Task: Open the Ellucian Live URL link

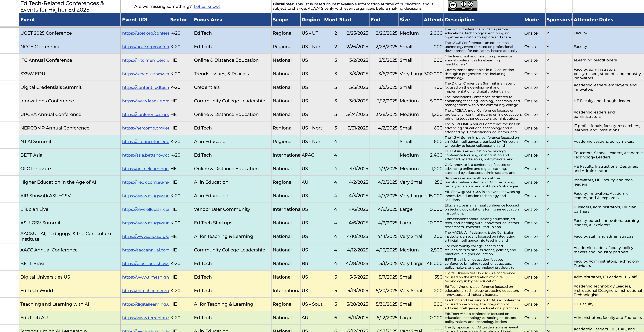Action: coord(145,209)
